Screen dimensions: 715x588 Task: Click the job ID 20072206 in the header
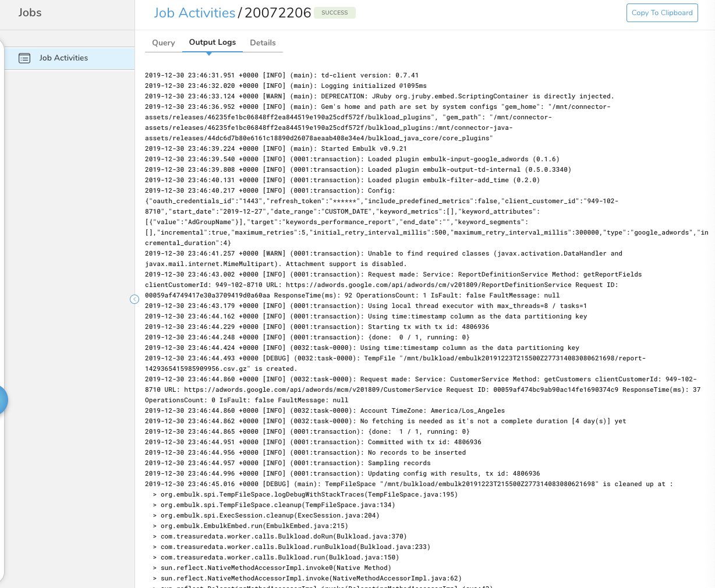278,13
